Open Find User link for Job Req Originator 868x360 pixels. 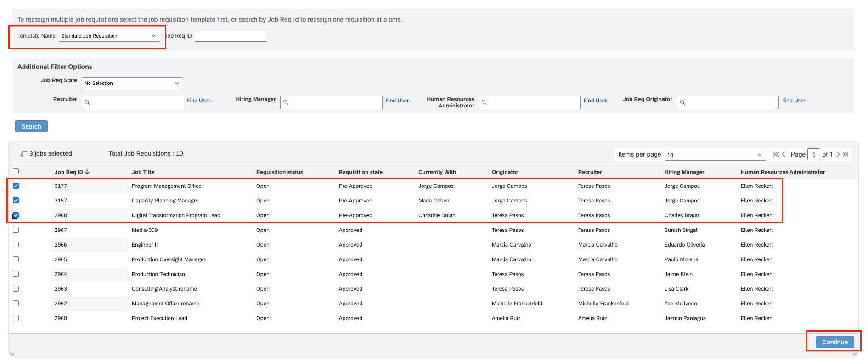(x=795, y=101)
